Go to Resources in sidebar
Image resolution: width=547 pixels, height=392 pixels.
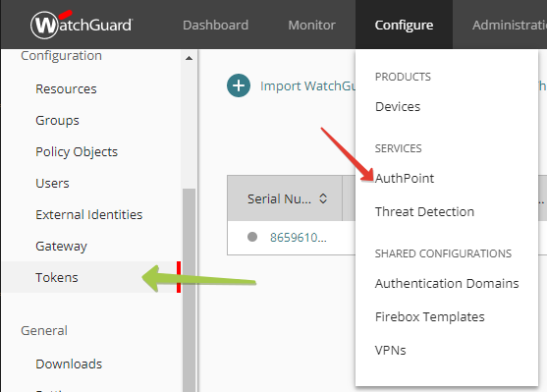point(66,89)
